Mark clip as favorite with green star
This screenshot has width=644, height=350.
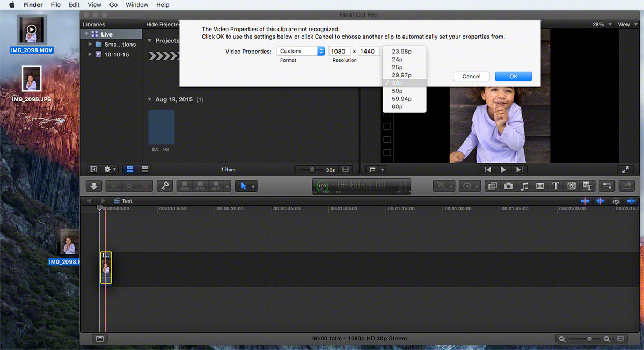tap(114, 186)
